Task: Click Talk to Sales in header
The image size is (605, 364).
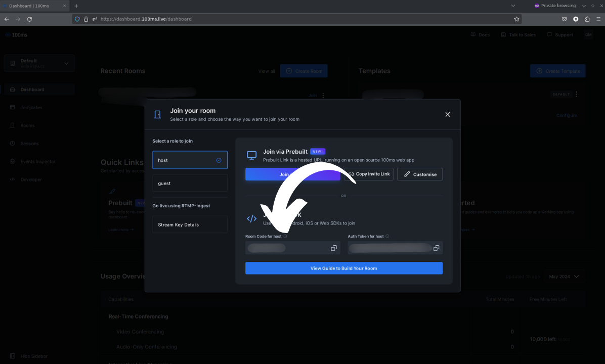Action: (x=518, y=35)
